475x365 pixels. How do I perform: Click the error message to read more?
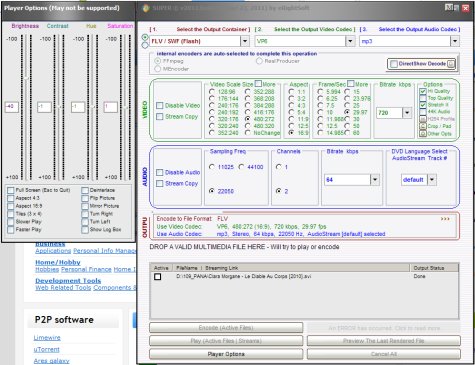point(384,328)
